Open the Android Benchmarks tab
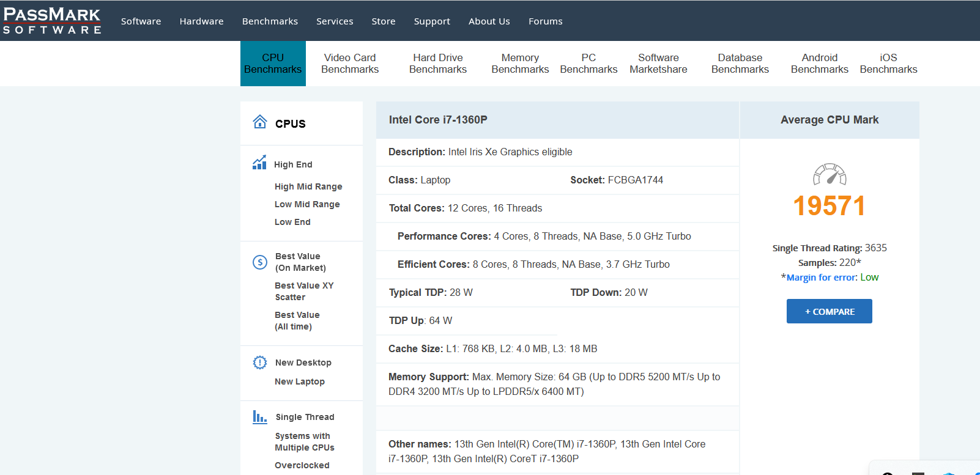The width and height of the screenshot is (980, 475). (820, 64)
